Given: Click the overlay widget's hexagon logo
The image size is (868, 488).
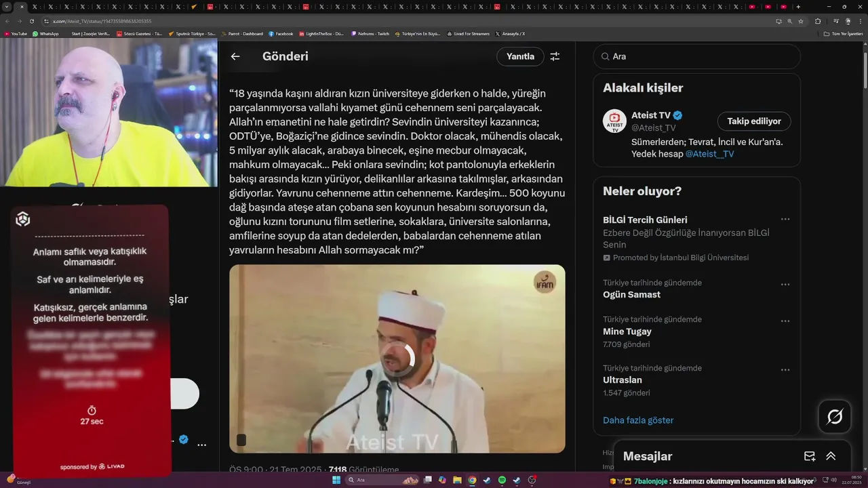Looking at the screenshot, I should [23, 219].
